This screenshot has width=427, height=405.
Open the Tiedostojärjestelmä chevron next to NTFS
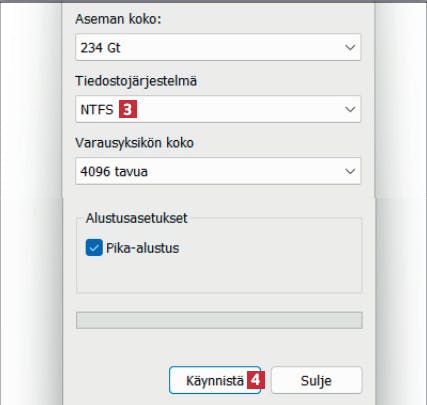click(x=350, y=109)
